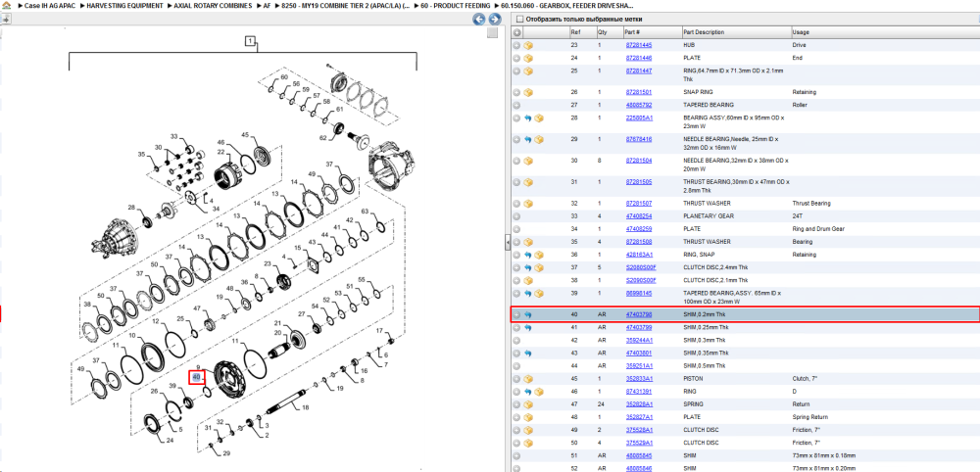Open '60 - PRODUCT FEEDING' breadcrumb

(456, 5)
